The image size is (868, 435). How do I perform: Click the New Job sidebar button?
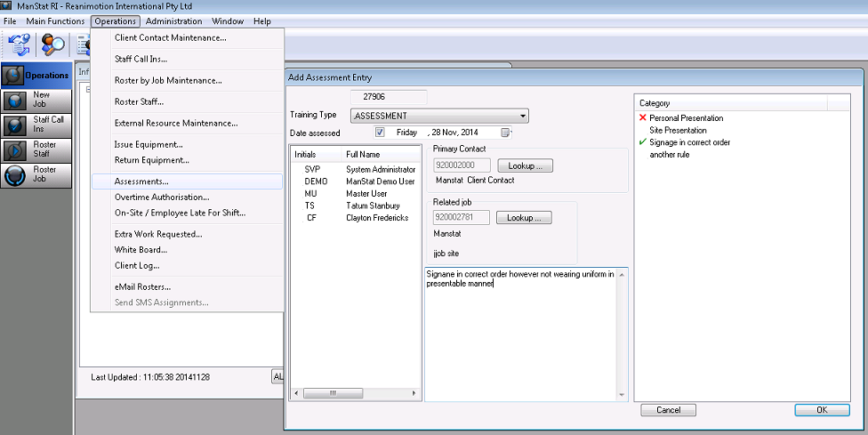pos(36,100)
